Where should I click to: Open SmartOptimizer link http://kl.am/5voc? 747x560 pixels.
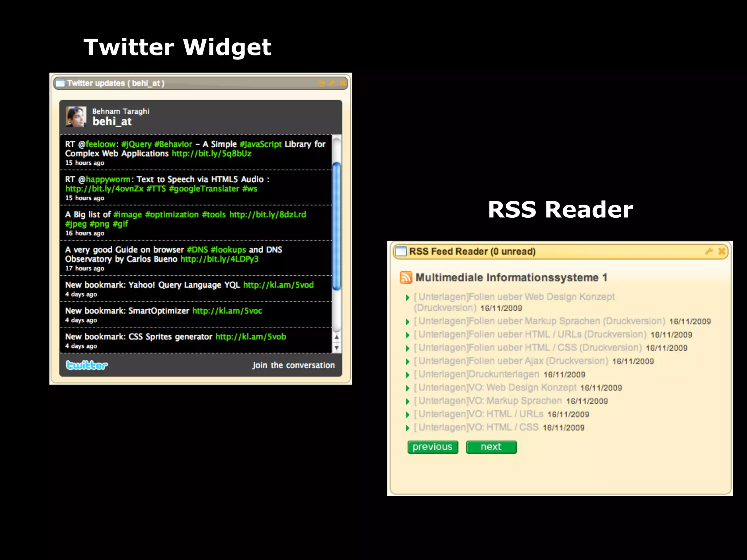227,311
